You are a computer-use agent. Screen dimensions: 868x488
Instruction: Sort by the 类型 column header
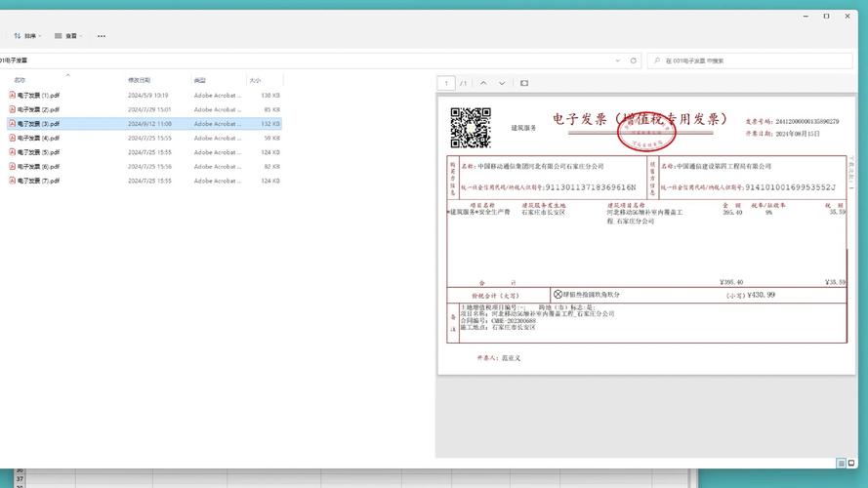pos(200,80)
